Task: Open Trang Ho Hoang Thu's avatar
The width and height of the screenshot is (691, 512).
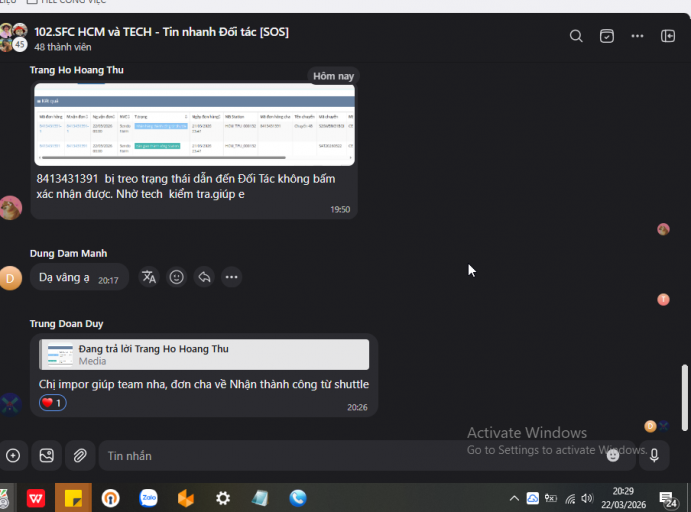Action: click(11, 208)
